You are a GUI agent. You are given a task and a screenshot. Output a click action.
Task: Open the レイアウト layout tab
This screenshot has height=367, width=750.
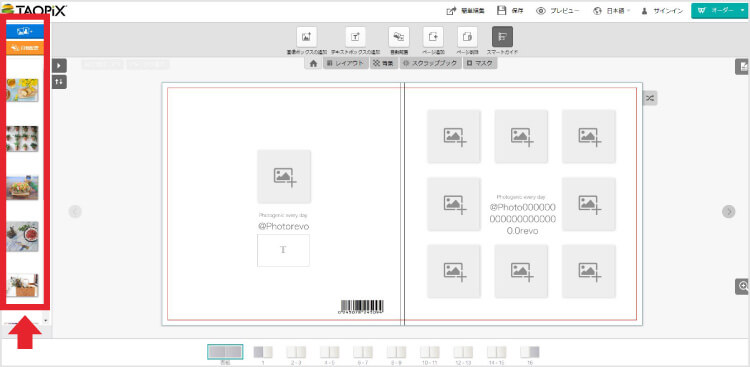(345, 63)
